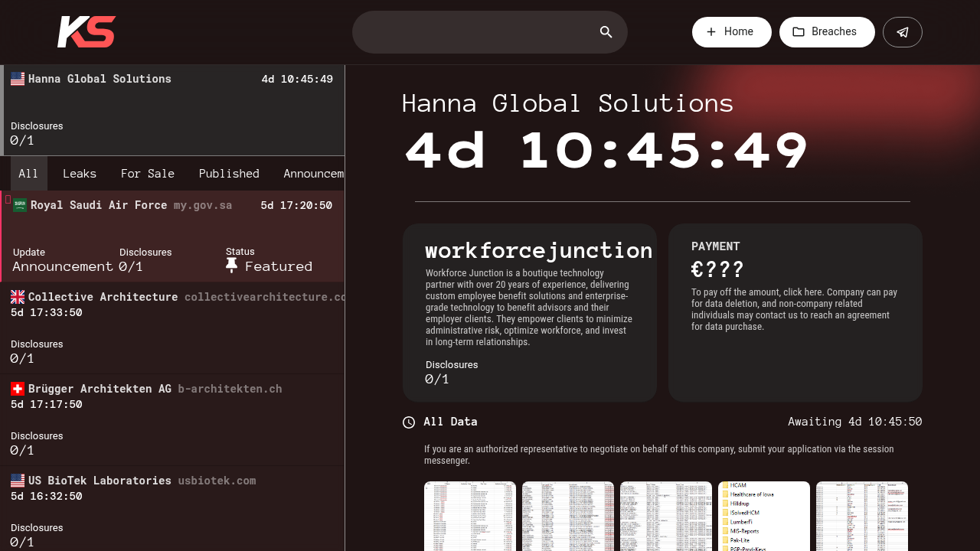
Task: Click the search magnifier icon
Action: [606, 32]
